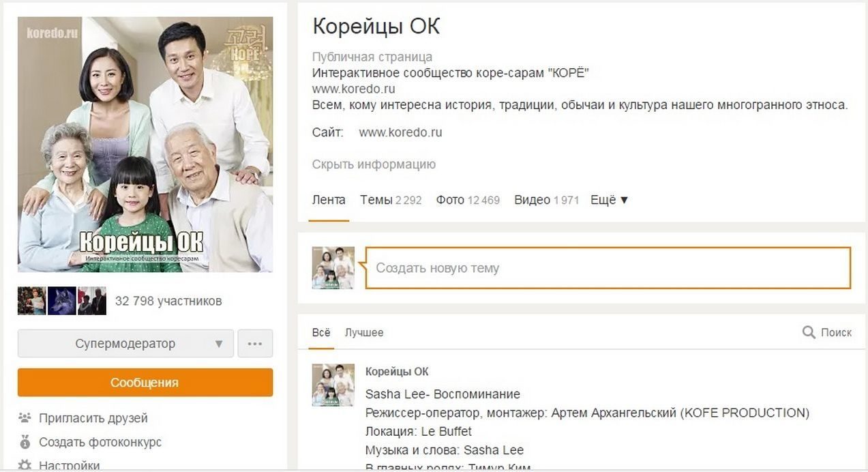Screen dimensions: 868x472
Task: Switch to the Темы tab
Action: point(391,200)
